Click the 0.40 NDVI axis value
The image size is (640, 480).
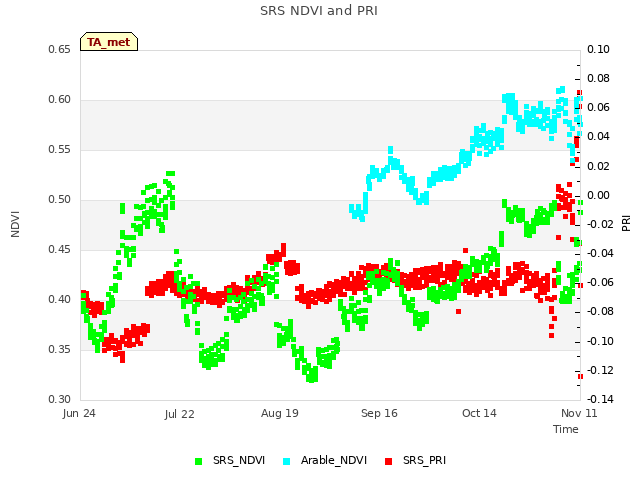point(60,300)
